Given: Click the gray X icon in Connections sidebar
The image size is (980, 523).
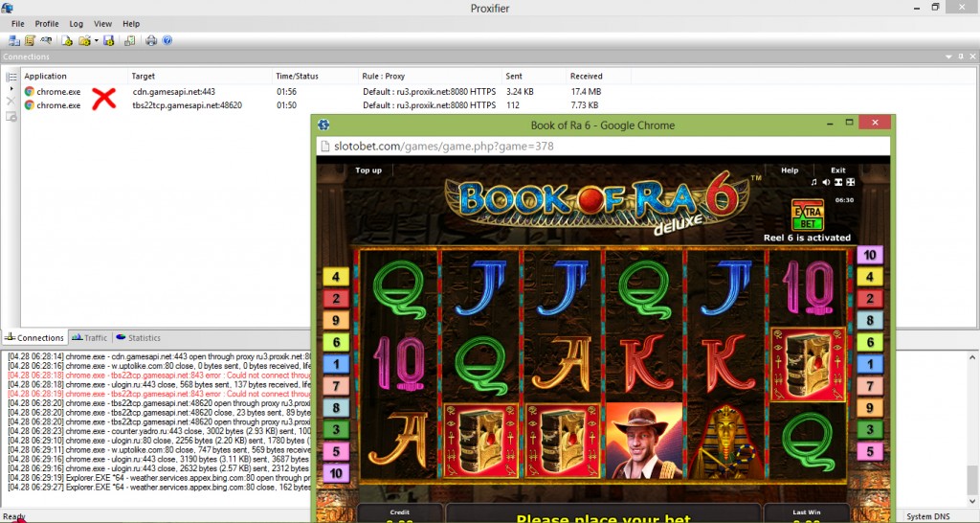Looking at the screenshot, I should click(x=11, y=102).
